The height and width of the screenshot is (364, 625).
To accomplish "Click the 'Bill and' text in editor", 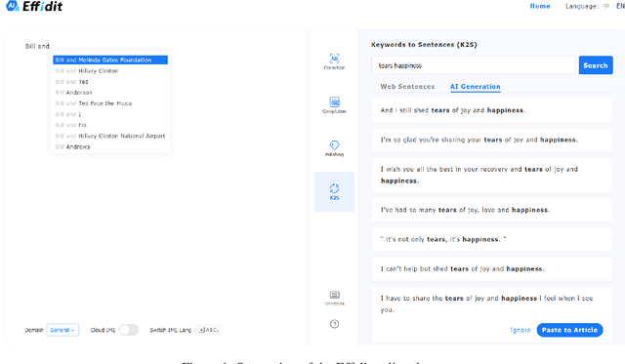I will tap(37, 46).
